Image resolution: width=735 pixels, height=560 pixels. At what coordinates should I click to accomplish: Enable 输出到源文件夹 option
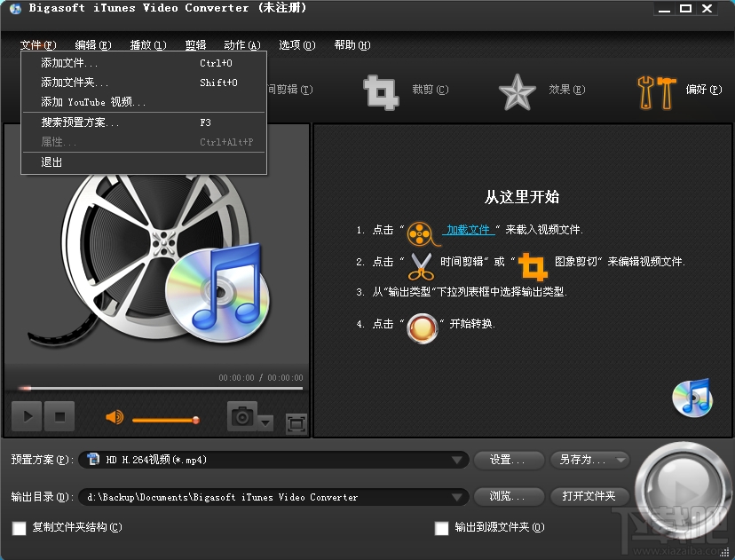[x=441, y=528]
